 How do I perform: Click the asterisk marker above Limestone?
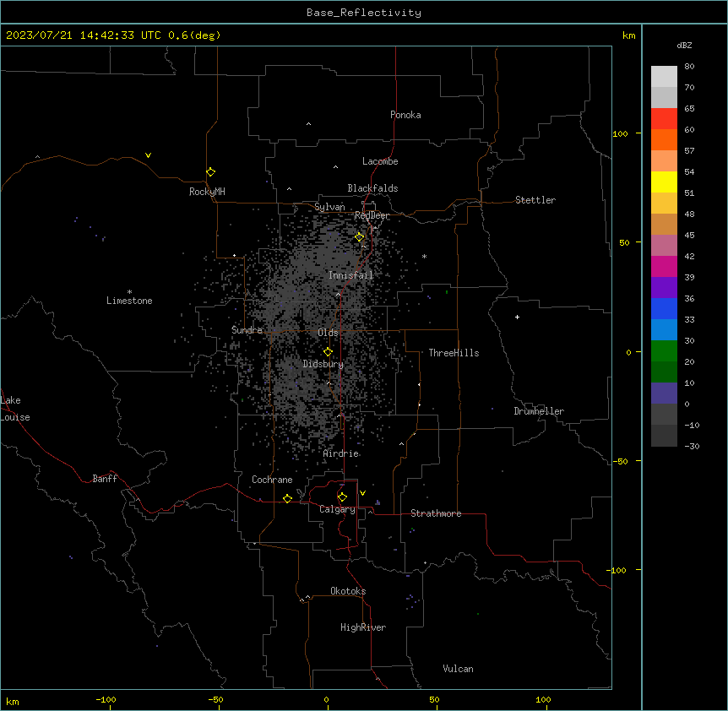click(129, 292)
